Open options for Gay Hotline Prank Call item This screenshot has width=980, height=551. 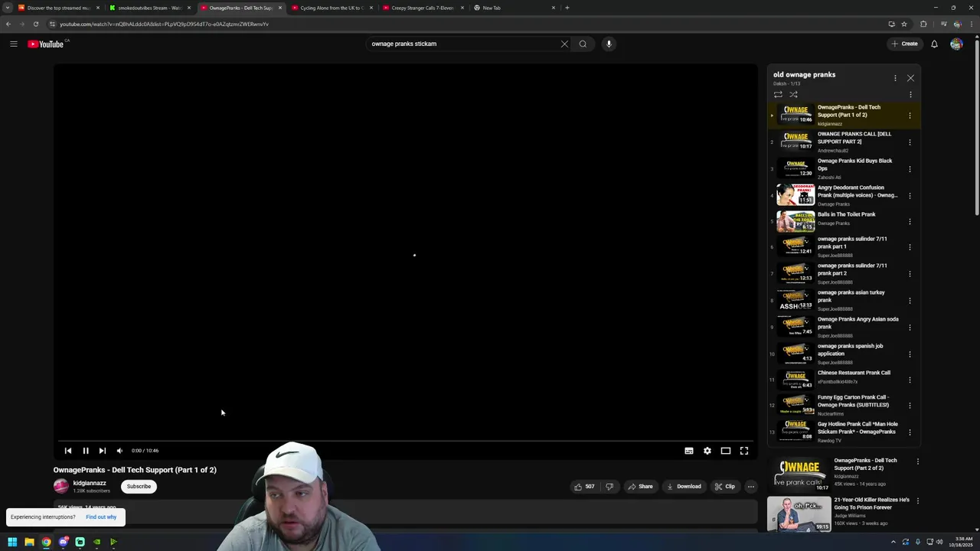click(x=910, y=432)
